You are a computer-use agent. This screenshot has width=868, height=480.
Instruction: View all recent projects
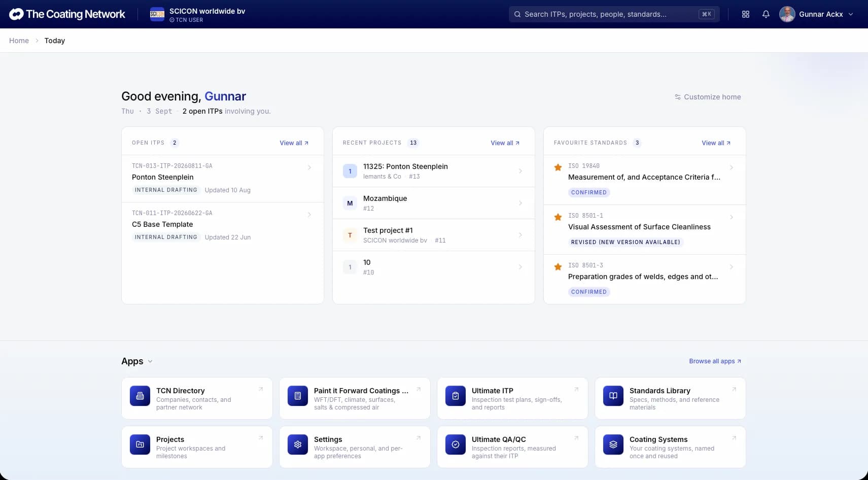pos(505,143)
